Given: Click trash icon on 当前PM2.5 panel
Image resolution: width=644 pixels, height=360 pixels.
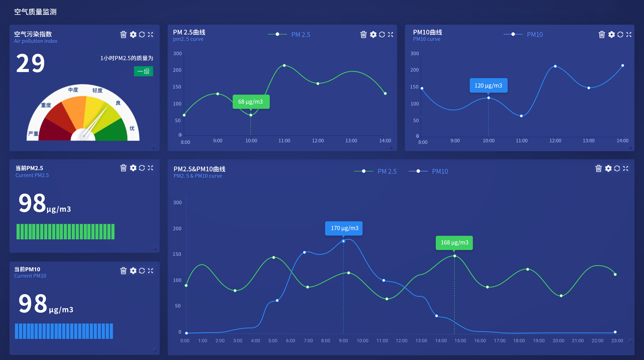Looking at the screenshot, I should point(123,168).
